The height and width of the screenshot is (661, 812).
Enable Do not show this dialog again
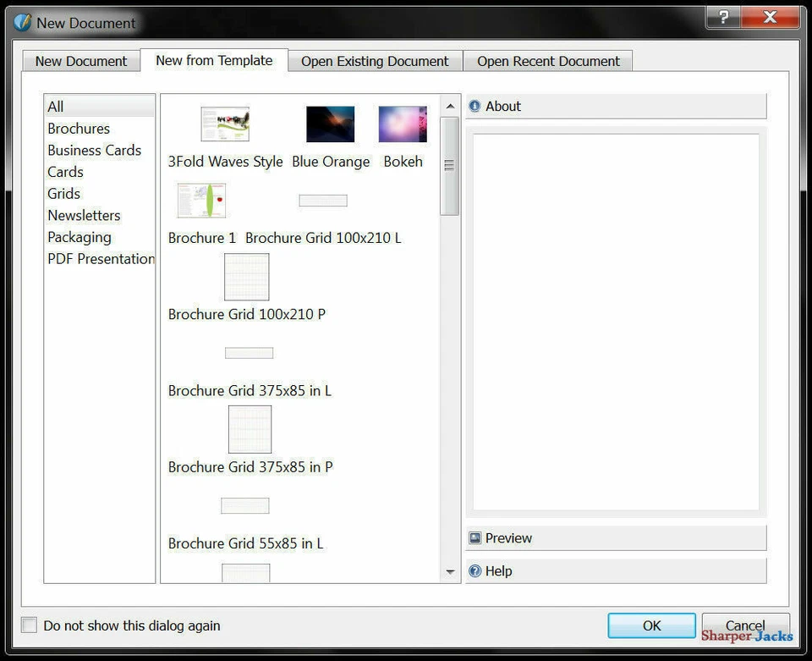point(29,625)
